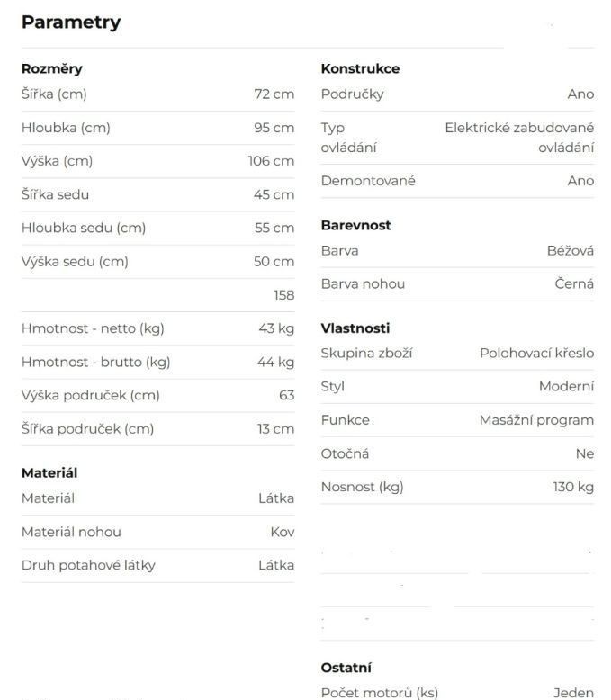Click the Hloubka sedu (cm) label

84,228
